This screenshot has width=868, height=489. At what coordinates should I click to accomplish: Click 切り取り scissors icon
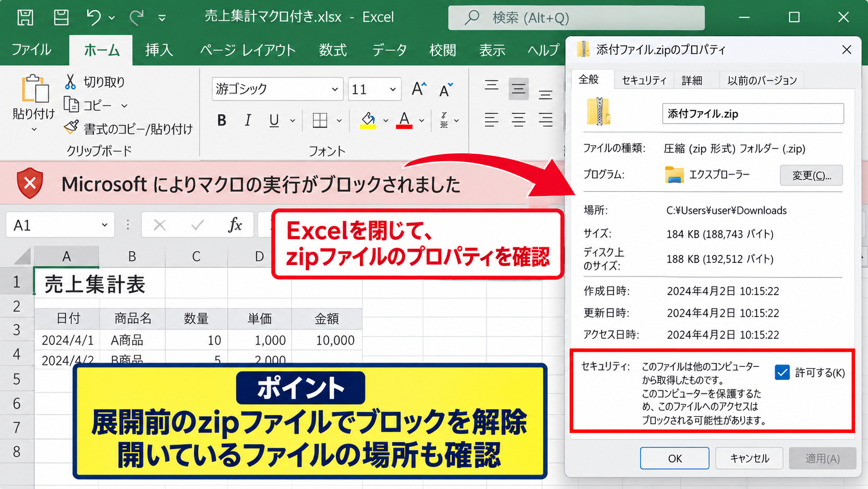[71, 82]
